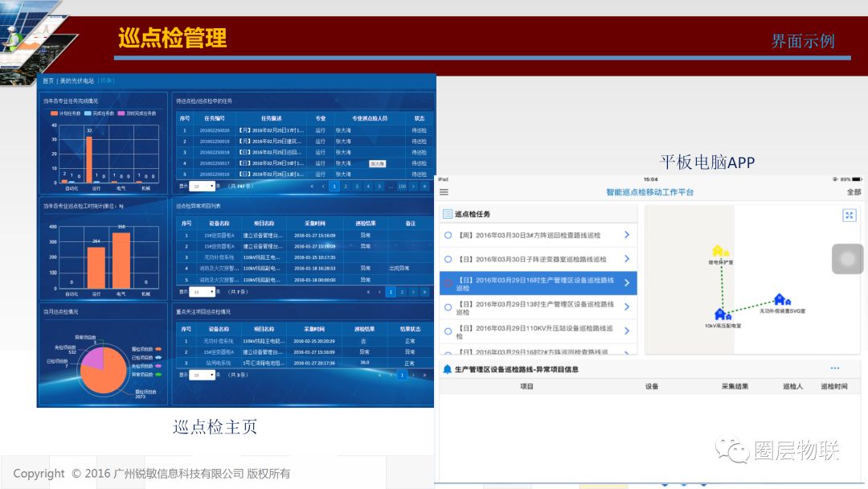
Task: Toggle 及时完成任务数 purple legend swatch
Action: pyautogui.click(x=121, y=113)
